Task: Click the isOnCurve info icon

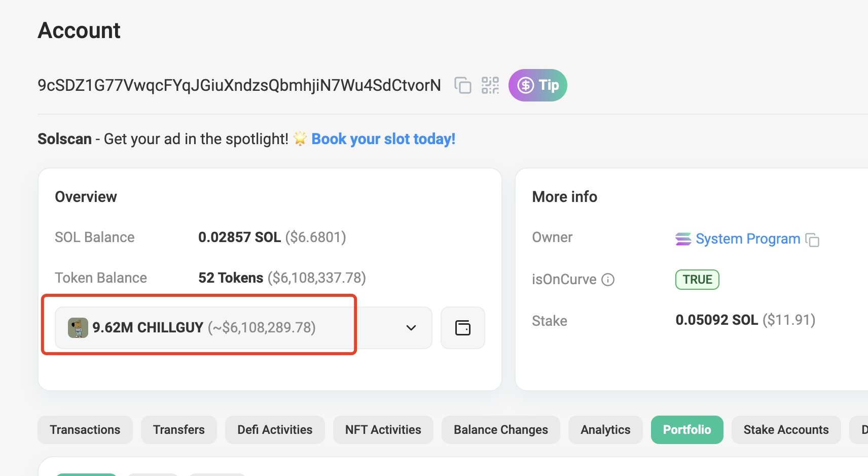Action: click(x=608, y=280)
